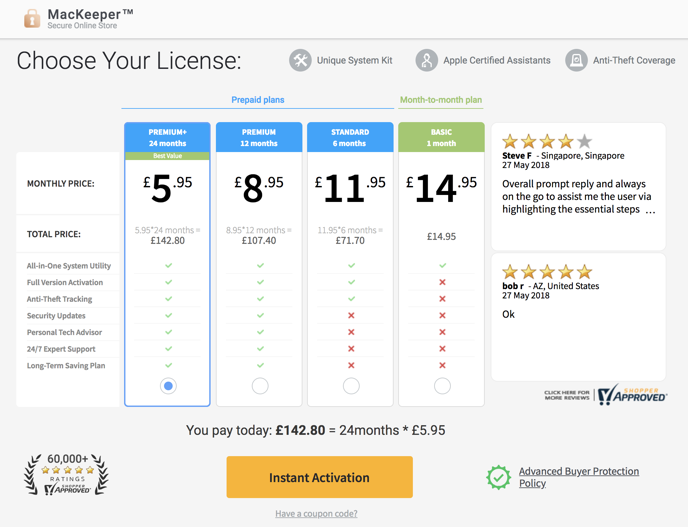Click Standard plan Long-Term Saving Plan cross
688x527 pixels.
tap(351, 366)
